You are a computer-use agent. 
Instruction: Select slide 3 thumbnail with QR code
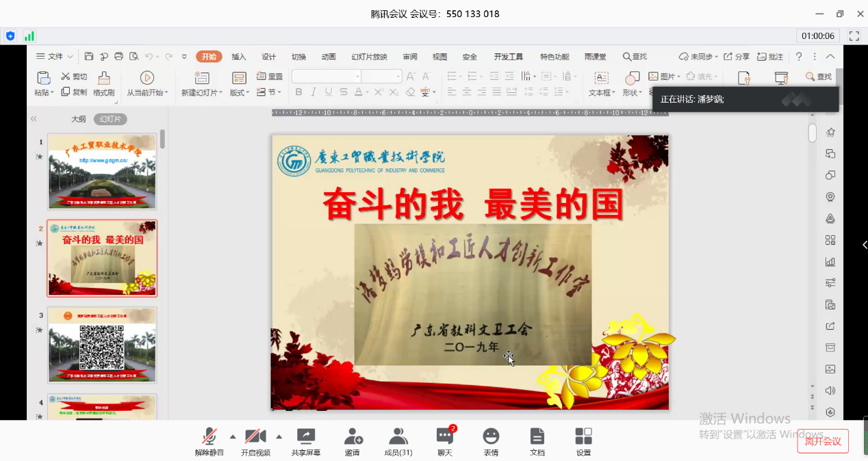point(102,345)
